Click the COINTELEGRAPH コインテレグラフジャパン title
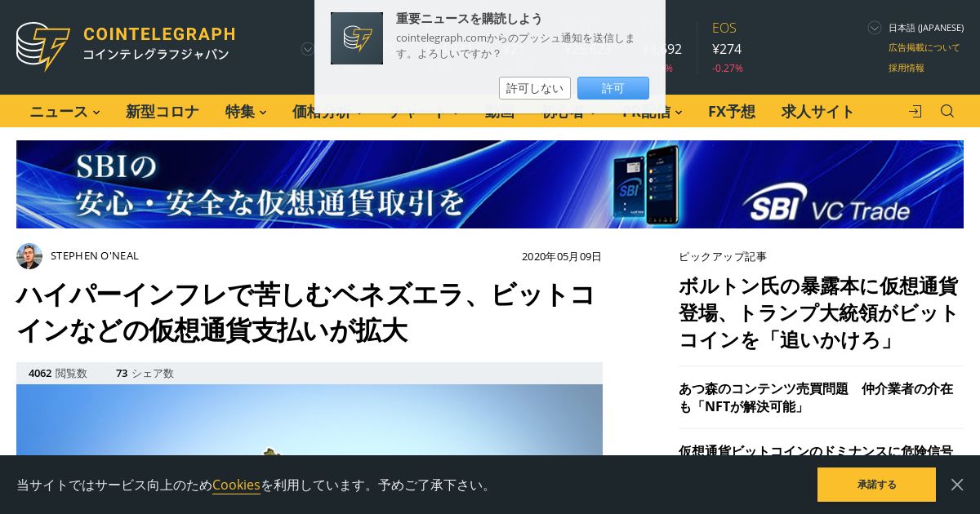980x514 pixels. coord(158,44)
